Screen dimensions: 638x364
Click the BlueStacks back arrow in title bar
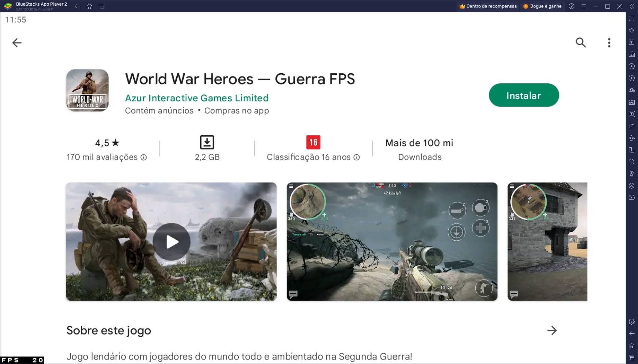point(77,6)
